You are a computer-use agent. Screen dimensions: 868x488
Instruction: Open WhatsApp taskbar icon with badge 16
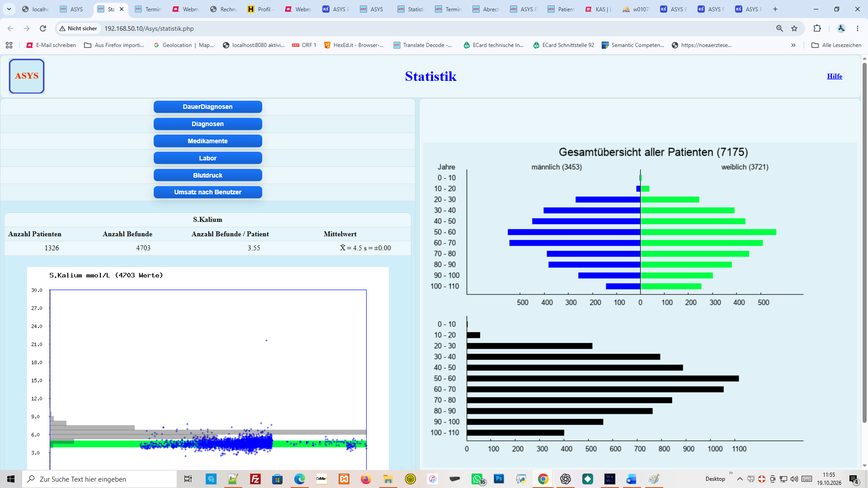pyautogui.click(x=478, y=479)
